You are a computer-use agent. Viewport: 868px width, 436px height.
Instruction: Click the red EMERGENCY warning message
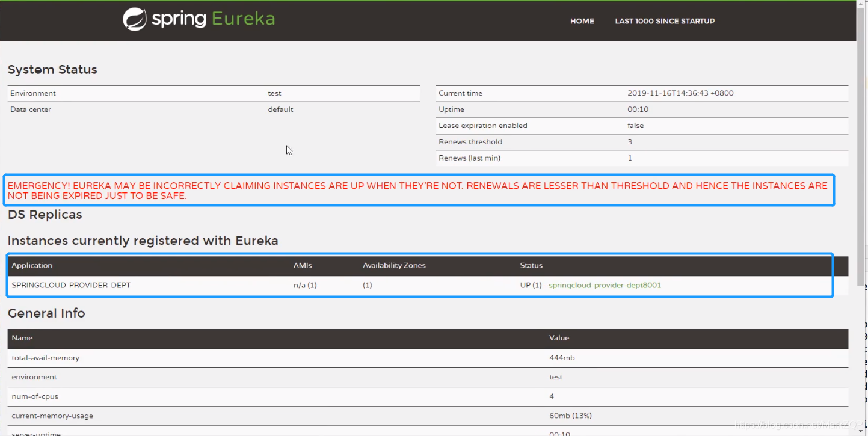417,191
